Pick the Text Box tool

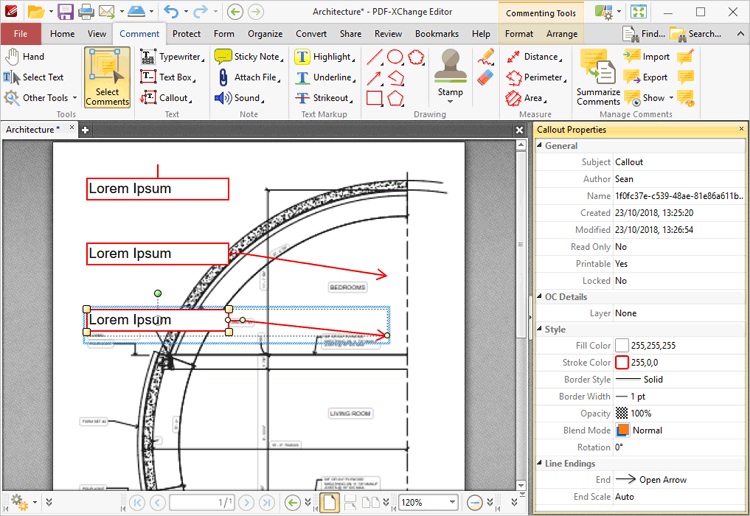tap(168, 77)
